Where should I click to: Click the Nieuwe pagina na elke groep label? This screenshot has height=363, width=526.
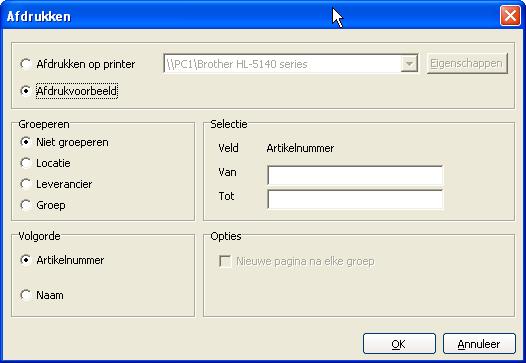coord(305,261)
